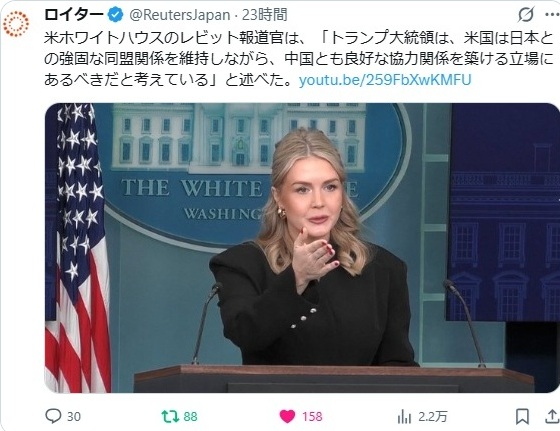Open the three-dot more options menu
Image resolution: width=560 pixels, height=431 pixels.
tap(552, 15)
